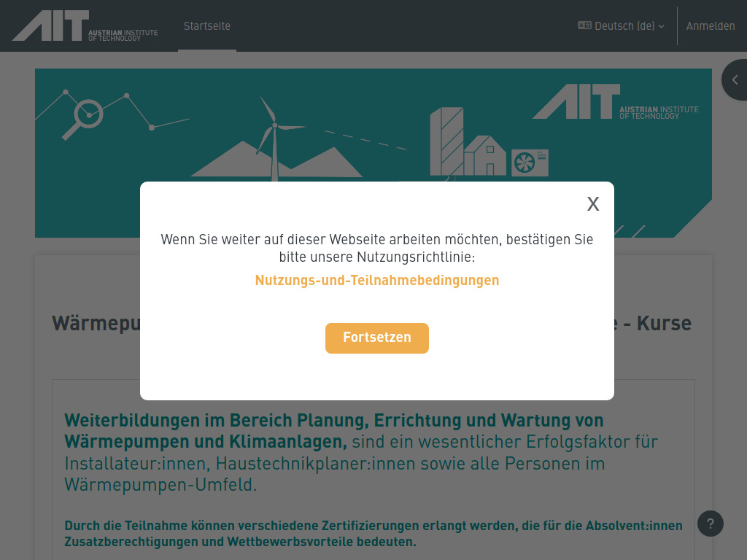The width and height of the screenshot is (747, 560).
Task: Click the language translation icon beside Deutsch
Action: click(584, 26)
